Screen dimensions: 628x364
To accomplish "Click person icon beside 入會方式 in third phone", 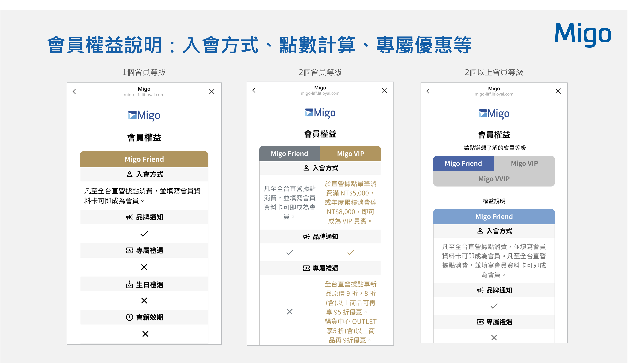I will 480,231.
